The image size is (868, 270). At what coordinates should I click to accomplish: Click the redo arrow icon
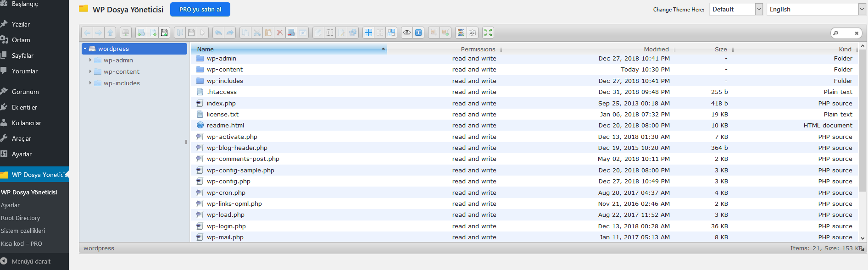pos(230,33)
